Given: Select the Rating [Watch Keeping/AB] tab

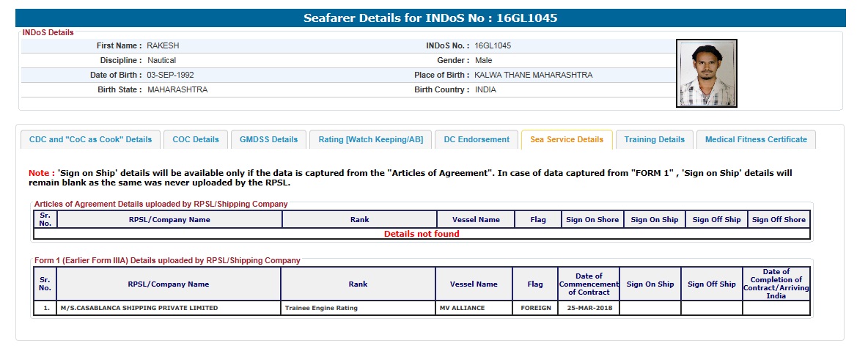Looking at the screenshot, I should coord(370,139).
